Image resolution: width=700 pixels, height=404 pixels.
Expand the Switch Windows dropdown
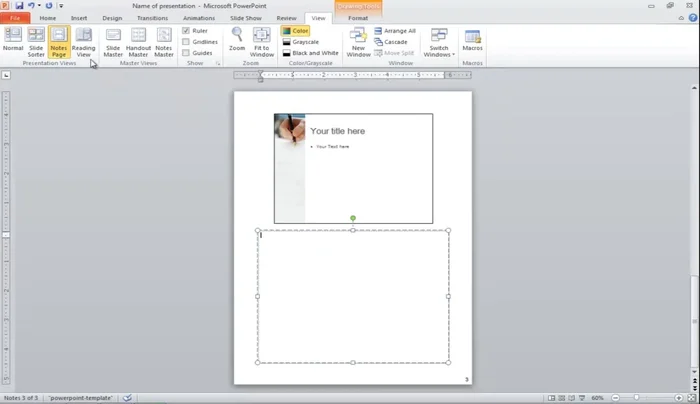(439, 41)
